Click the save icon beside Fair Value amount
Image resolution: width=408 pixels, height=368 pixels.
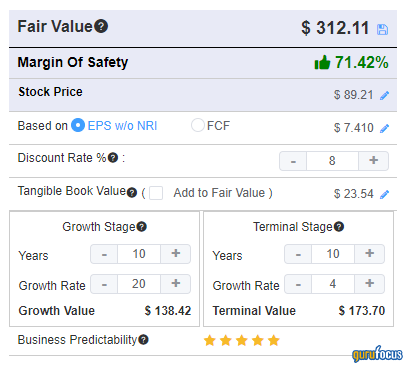[382, 29]
